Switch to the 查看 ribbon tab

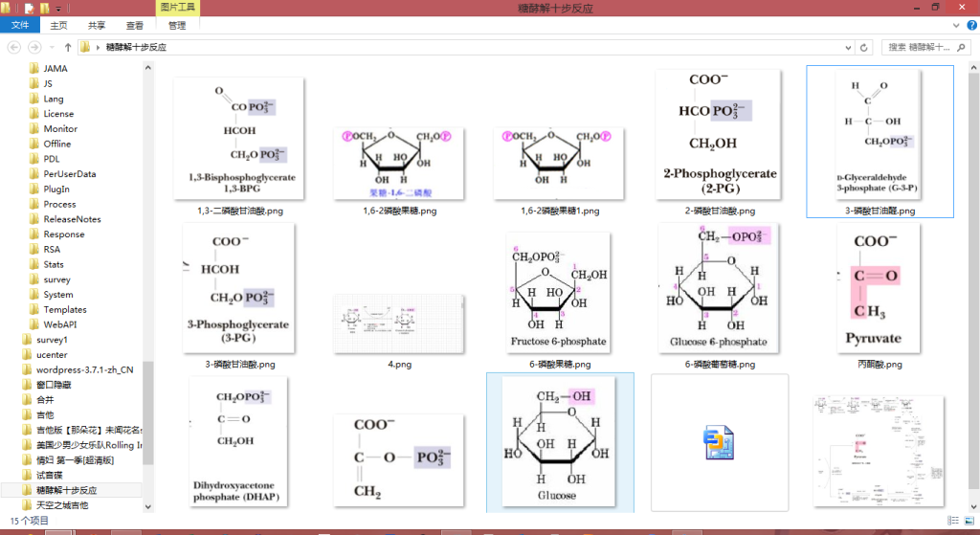pyautogui.click(x=135, y=26)
